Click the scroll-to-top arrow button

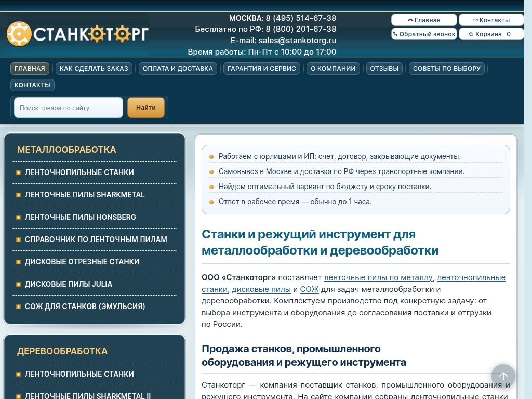coord(503,376)
